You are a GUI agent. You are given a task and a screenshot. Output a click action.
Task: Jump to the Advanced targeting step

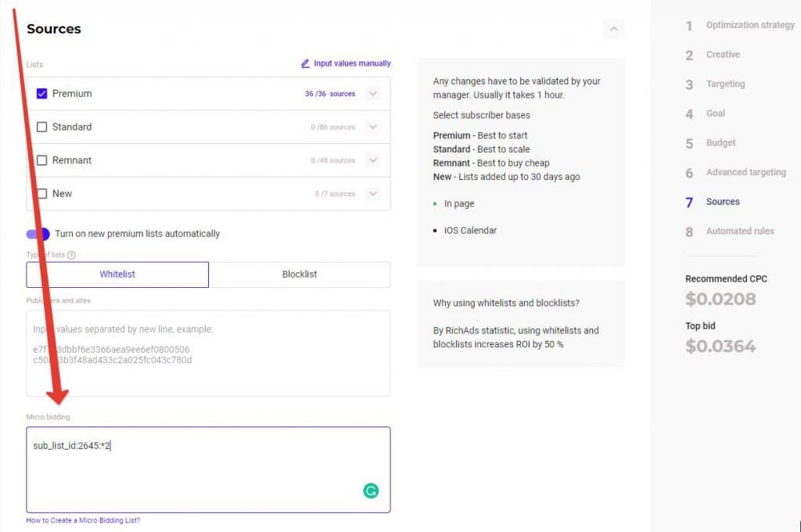click(x=745, y=172)
